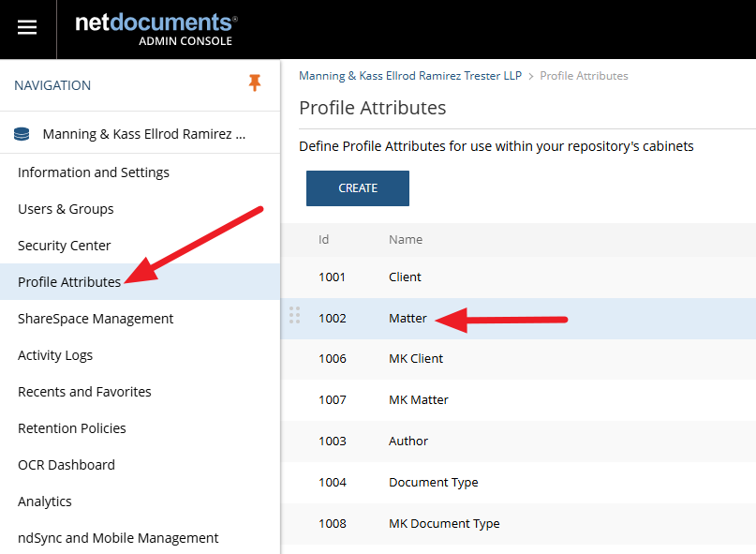Click the repository database icon
The image size is (756, 554).
coord(22,134)
